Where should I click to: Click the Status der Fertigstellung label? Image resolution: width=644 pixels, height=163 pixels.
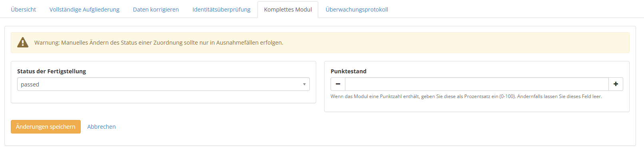pos(52,71)
